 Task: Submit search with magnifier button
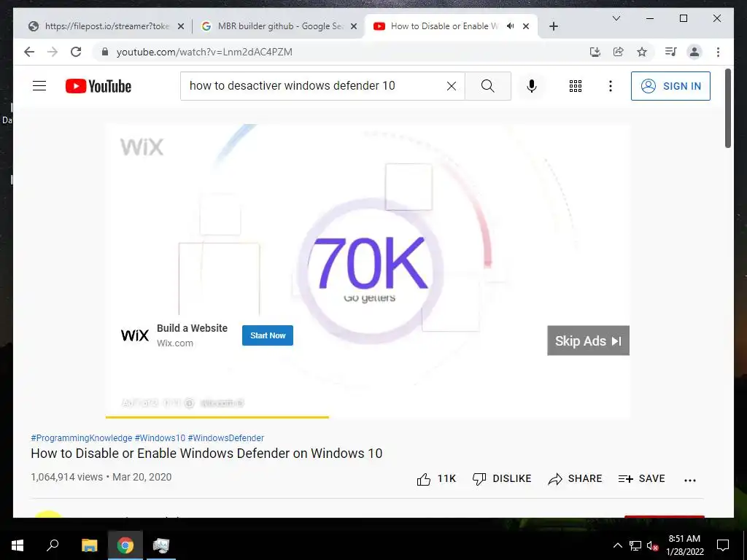(488, 86)
